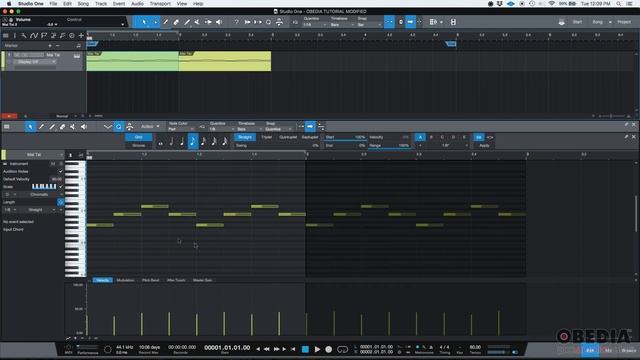The height and width of the screenshot is (360, 640).
Task: Open the Action dropdown in editor
Action: [150, 127]
